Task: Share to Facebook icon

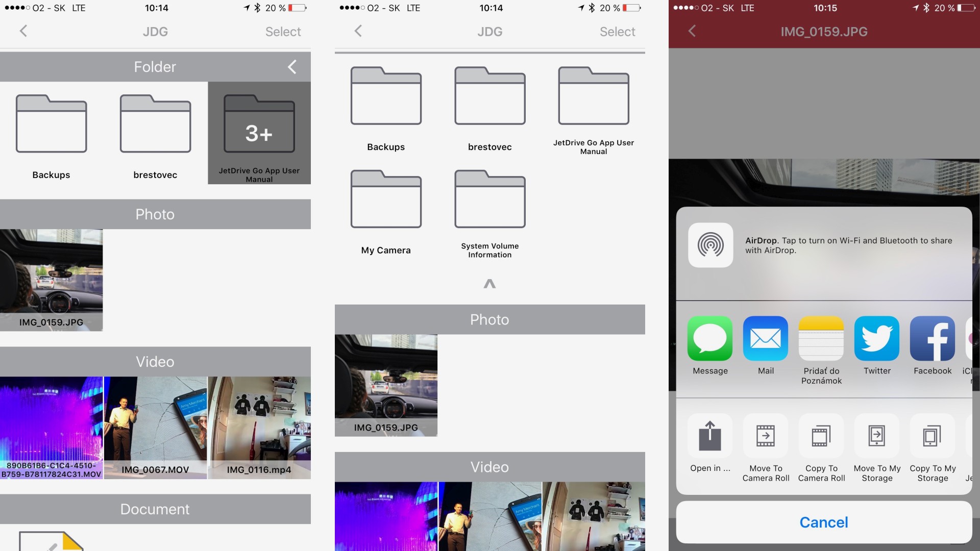Action: [x=932, y=339]
